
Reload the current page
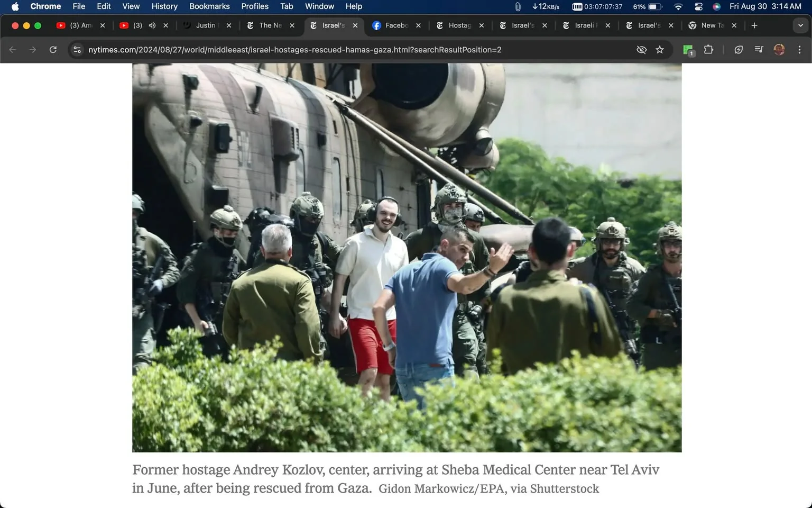[53, 50]
